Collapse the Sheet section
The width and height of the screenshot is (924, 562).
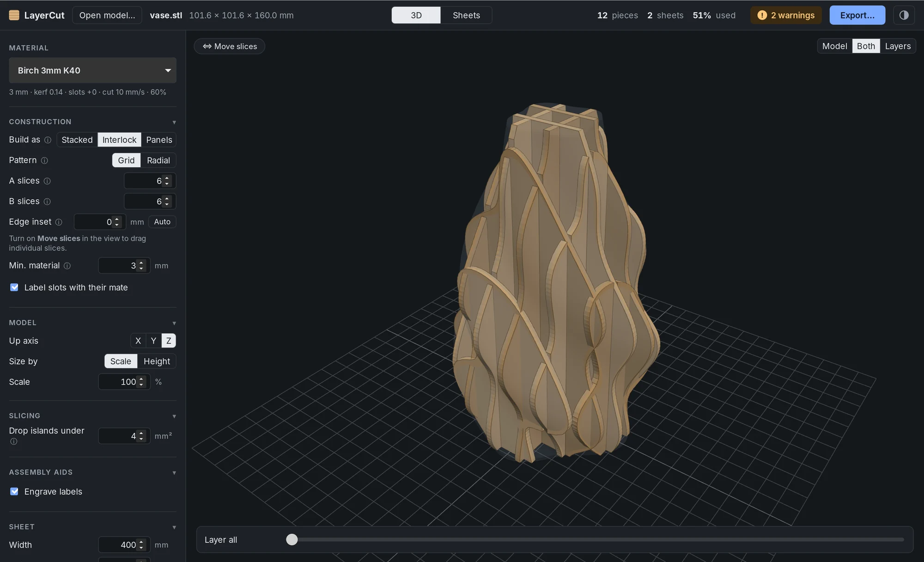[x=174, y=527]
